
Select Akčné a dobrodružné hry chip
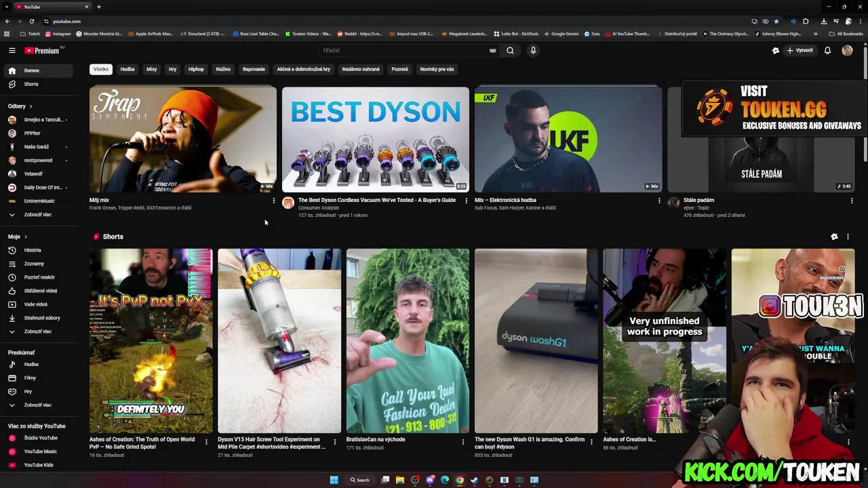[303, 69]
